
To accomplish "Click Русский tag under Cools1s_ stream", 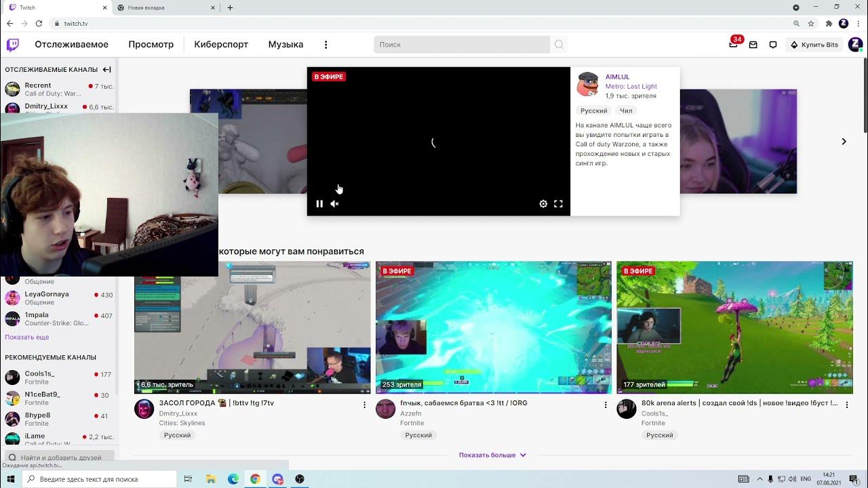I will (660, 435).
